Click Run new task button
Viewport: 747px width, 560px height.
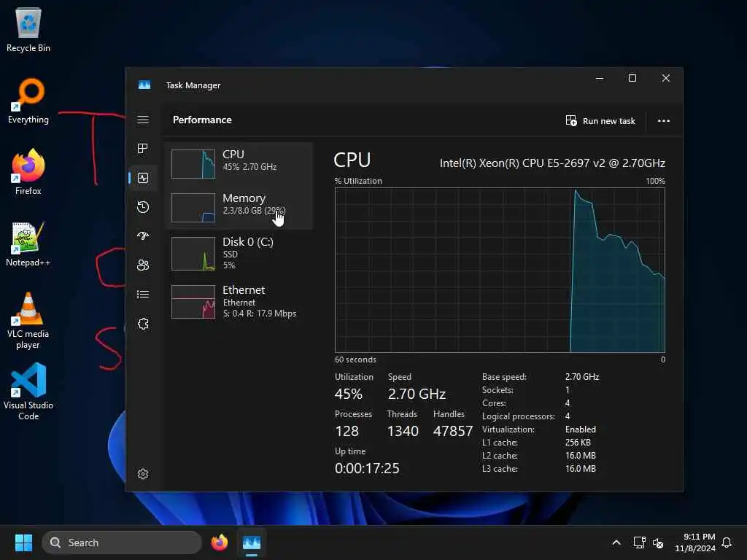[x=600, y=121]
